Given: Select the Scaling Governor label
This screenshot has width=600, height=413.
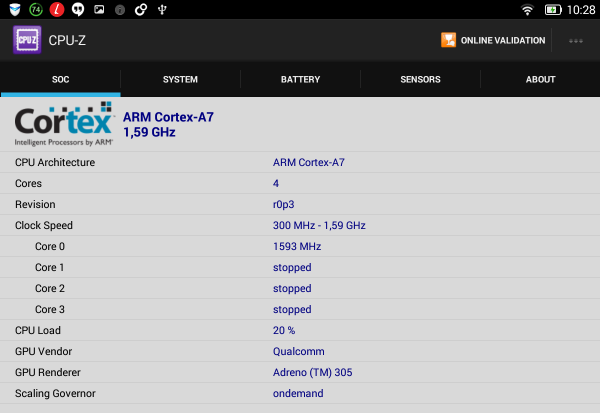Looking at the screenshot, I should 55,393.
